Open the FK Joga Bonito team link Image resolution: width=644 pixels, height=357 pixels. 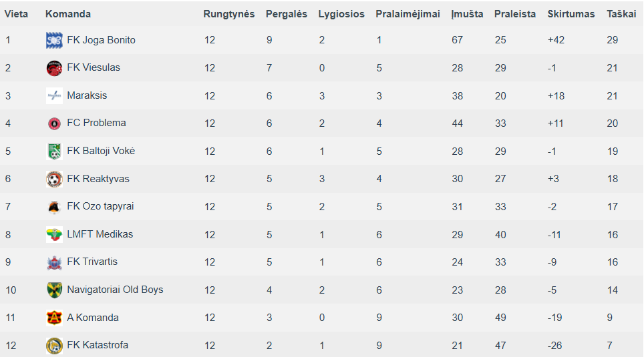click(101, 40)
